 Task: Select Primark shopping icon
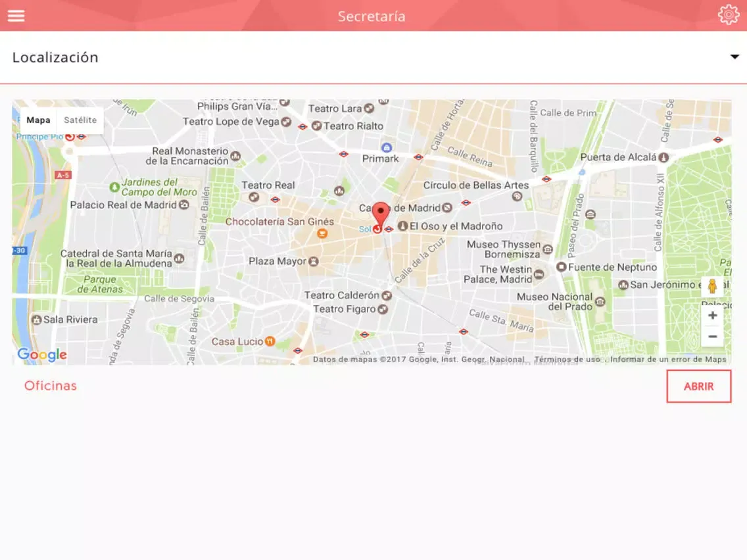point(387,148)
